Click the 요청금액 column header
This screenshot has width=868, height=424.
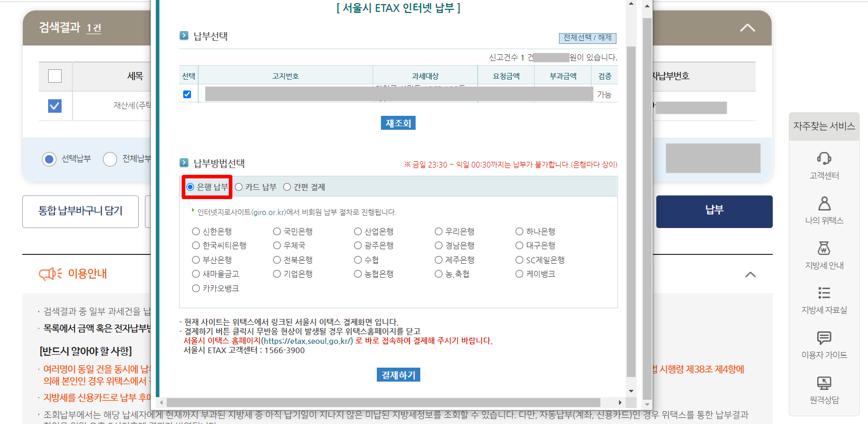pos(506,76)
